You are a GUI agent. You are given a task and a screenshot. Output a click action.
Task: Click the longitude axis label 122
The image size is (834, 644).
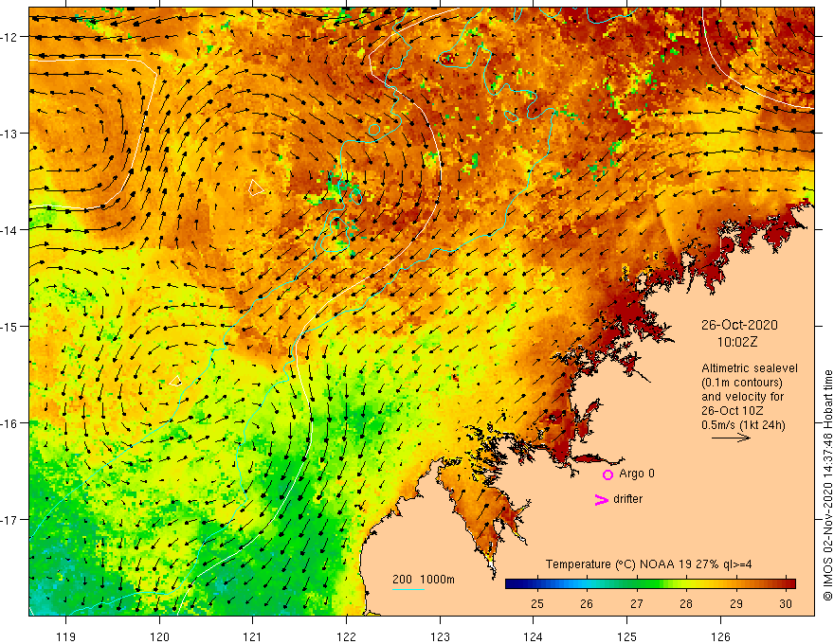click(346, 636)
